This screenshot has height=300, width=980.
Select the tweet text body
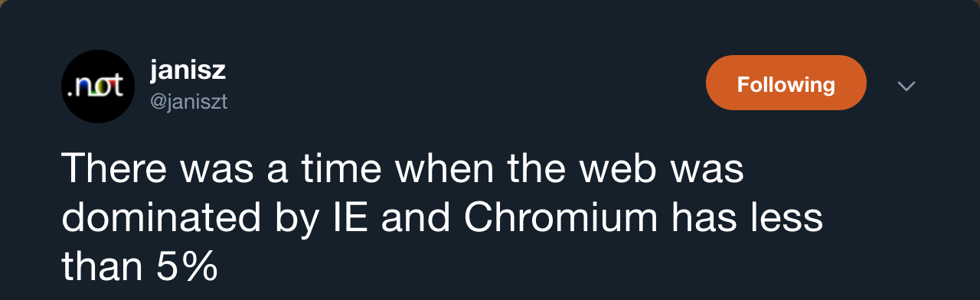coord(442,217)
